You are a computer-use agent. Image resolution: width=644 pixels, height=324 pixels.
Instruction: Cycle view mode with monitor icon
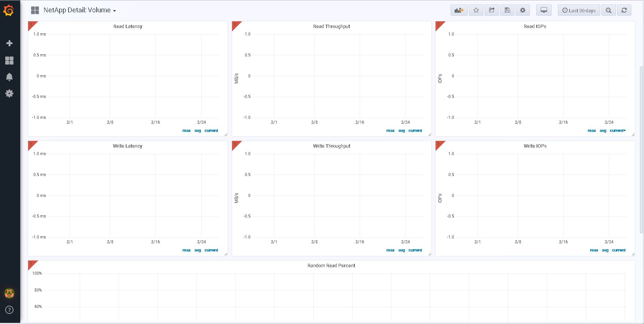click(544, 10)
